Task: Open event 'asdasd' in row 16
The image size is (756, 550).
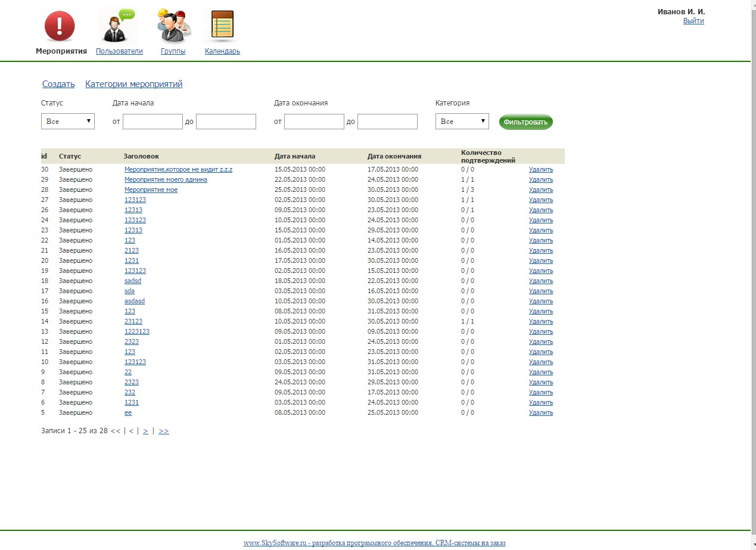Action: (135, 302)
